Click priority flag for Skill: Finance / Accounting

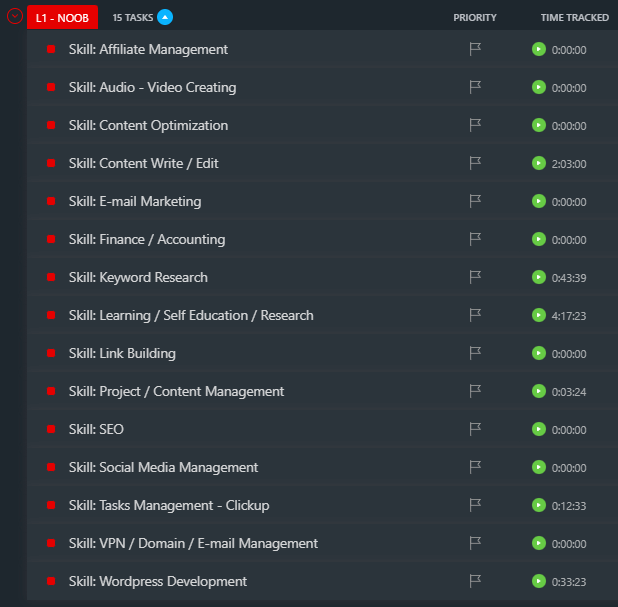[x=475, y=239]
